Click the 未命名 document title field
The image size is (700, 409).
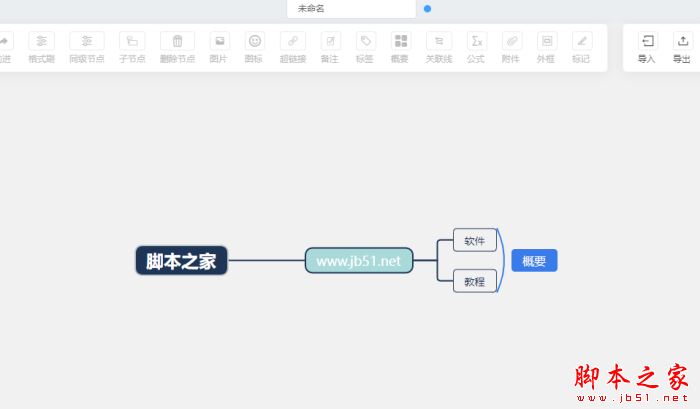(351, 8)
